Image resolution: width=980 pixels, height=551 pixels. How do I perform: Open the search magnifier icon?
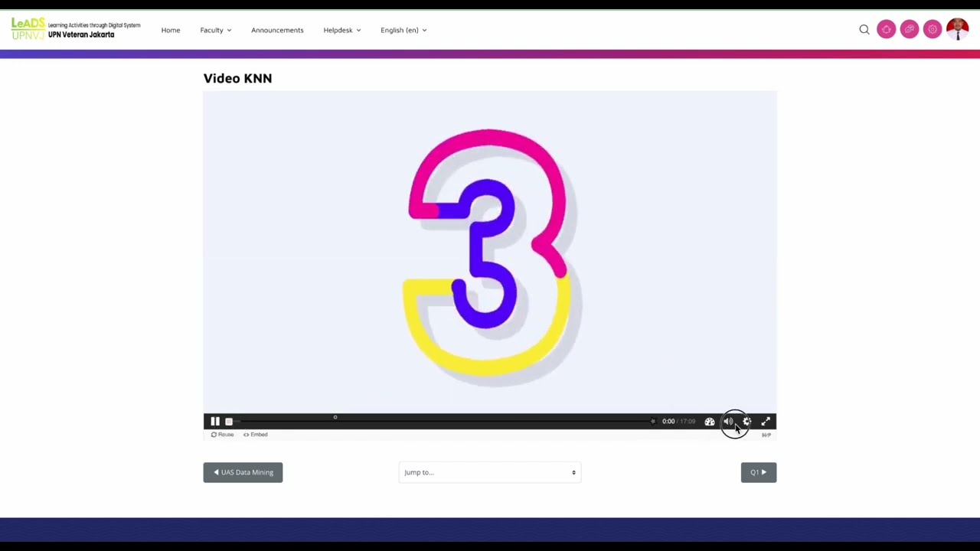[x=864, y=30]
